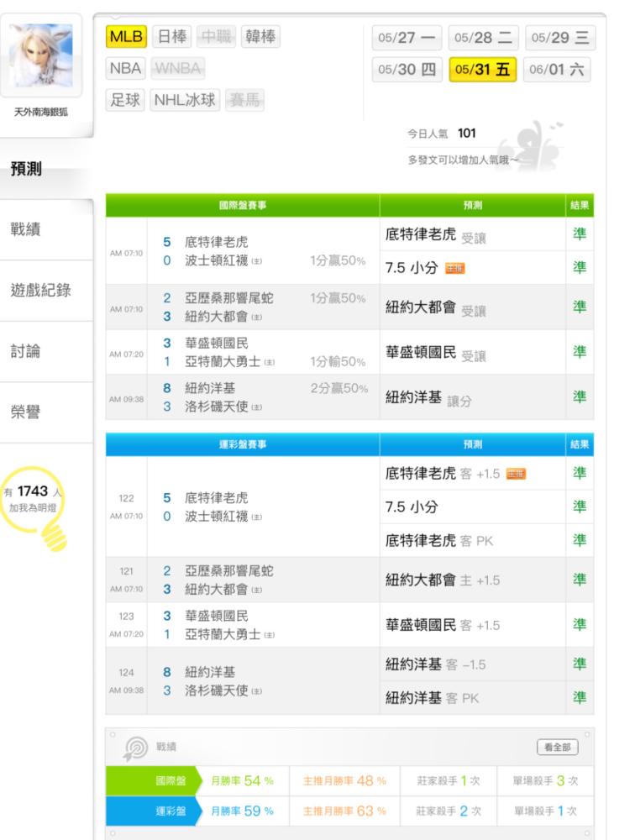635x840 pixels.
Task: Click 1分輸50% odds text
Action: pyautogui.click(x=338, y=361)
